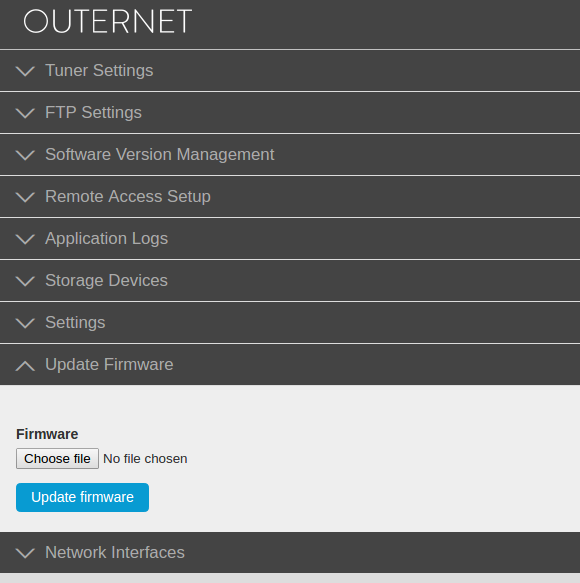Expand the Tuner Settings chevron
The height and width of the screenshot is (583, 580).
coord(25,71)
